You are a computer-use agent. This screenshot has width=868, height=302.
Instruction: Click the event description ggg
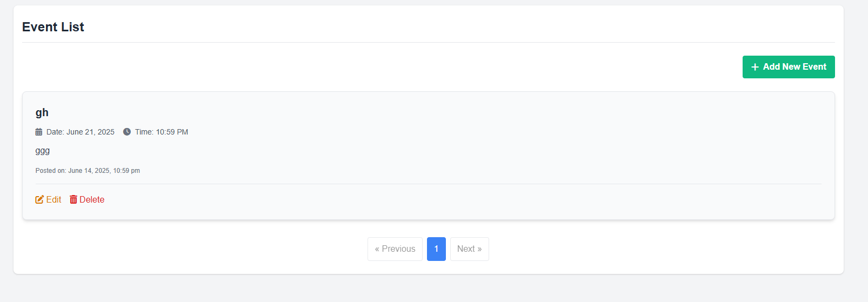tap(43, 151)
